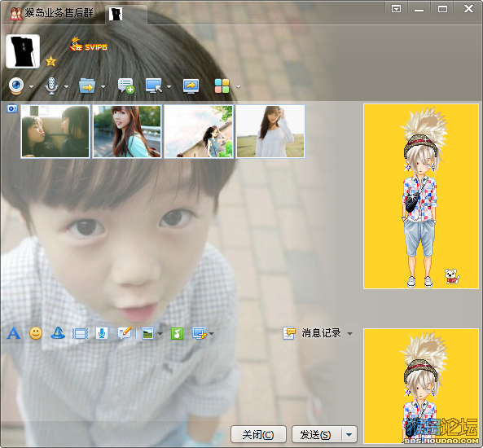Click the 发送(S) button

pyautogui.click(x=316, y=435)
